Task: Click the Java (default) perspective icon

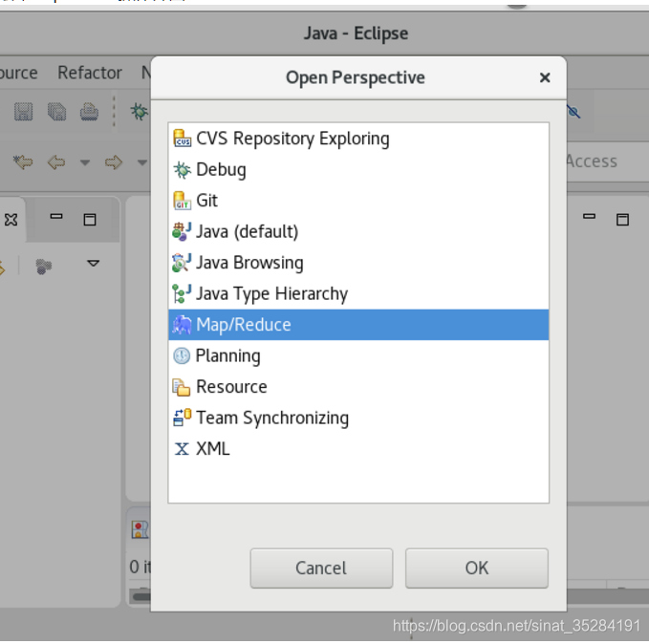Action: (x=182, y=231)
